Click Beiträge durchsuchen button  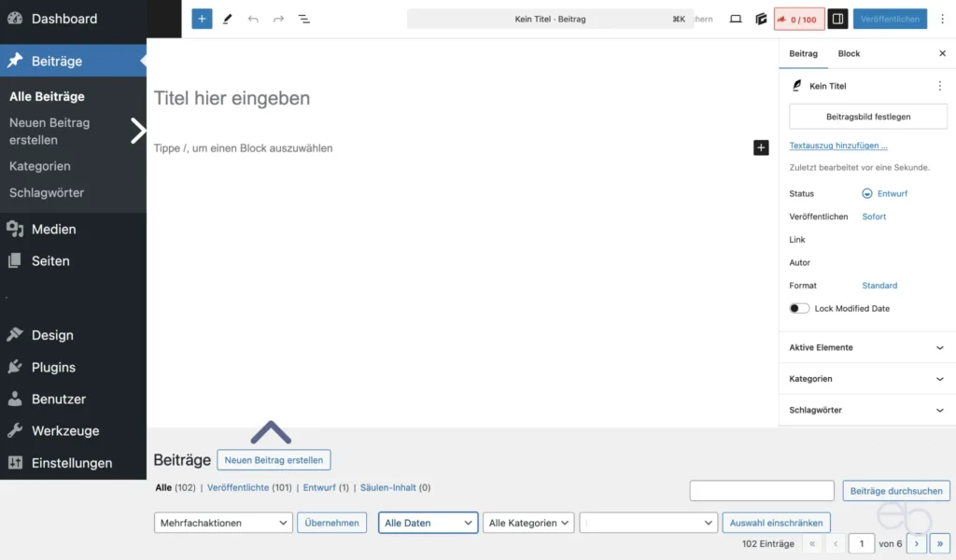click(x=895, y=491)
